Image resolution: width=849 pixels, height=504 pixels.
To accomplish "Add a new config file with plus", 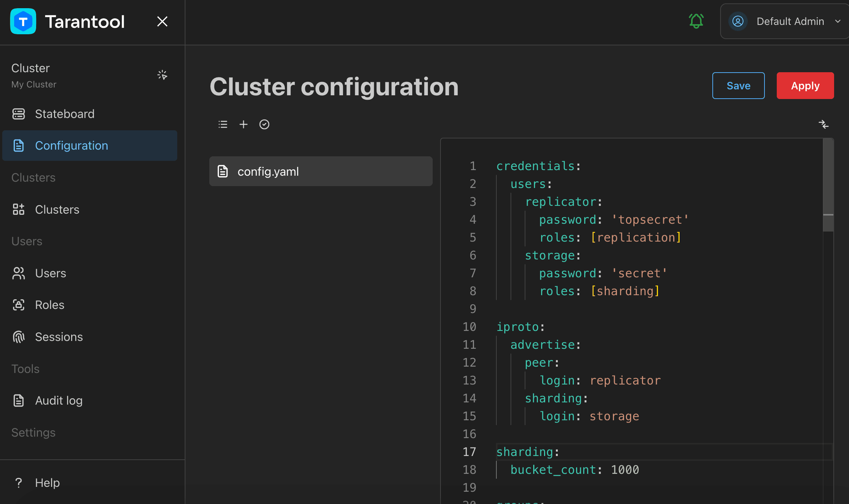I will [x=244, y=124].
